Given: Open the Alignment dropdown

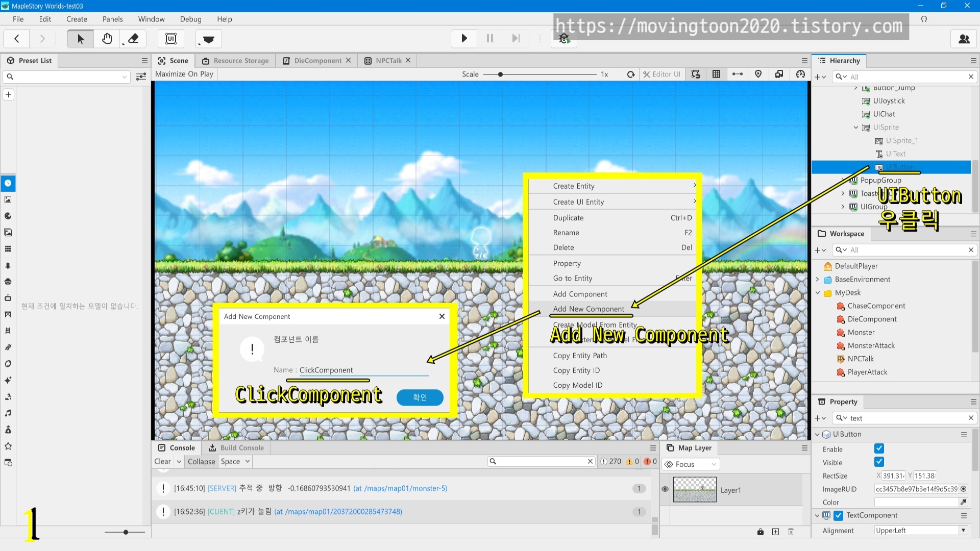Looking at the screenshot, I should click(x=921, y=531).
